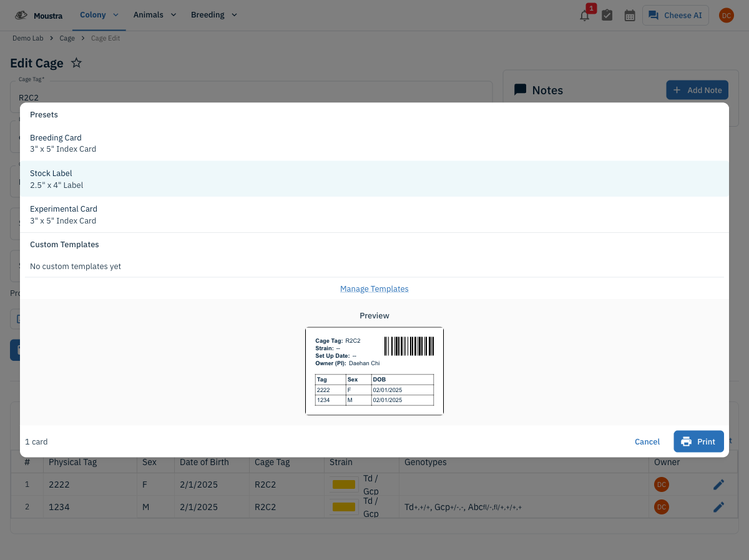The height and width of the screenshot is (560, 749).
Task: Click strain color swatch for animal 2222
Action: click(343, 484)
